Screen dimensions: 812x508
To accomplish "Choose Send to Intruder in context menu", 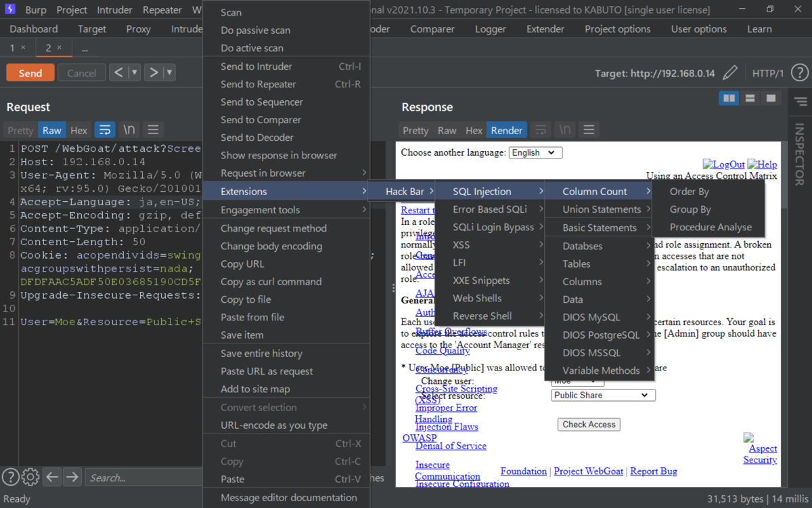I will pos(286,66).
